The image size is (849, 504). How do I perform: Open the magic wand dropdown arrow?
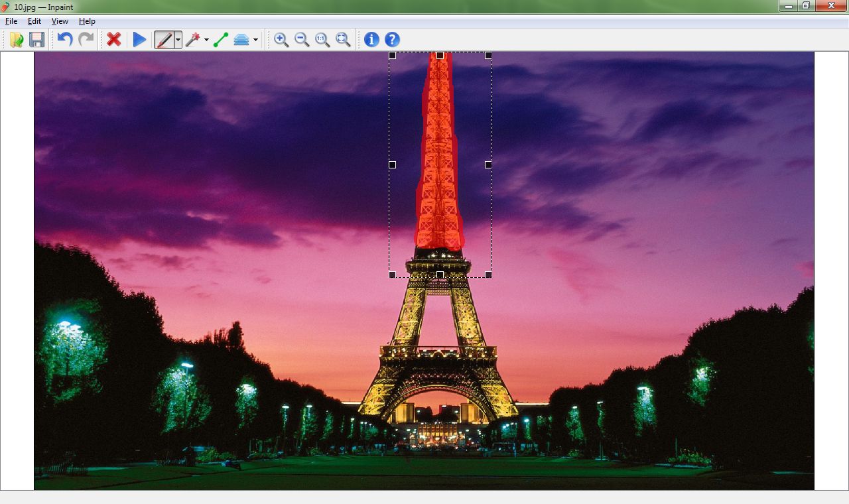[206, 40]
